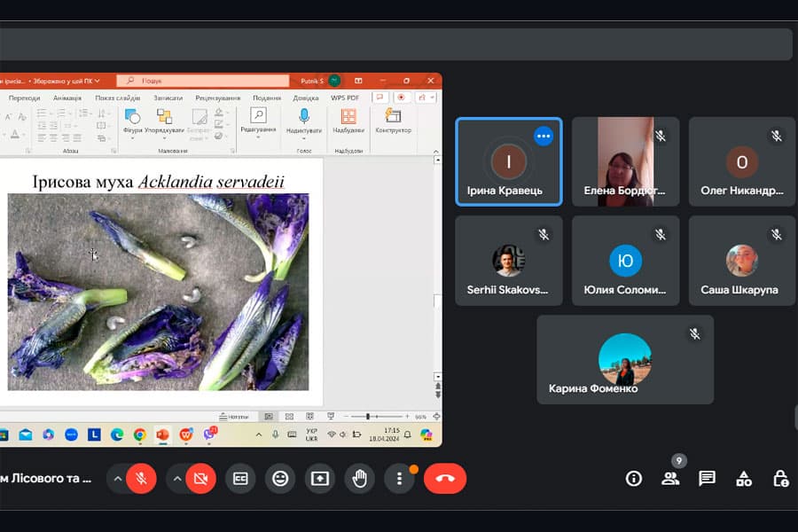Switch the УКР keyboard language indicator
Screen dimensions: 798x532
[311, 434]
